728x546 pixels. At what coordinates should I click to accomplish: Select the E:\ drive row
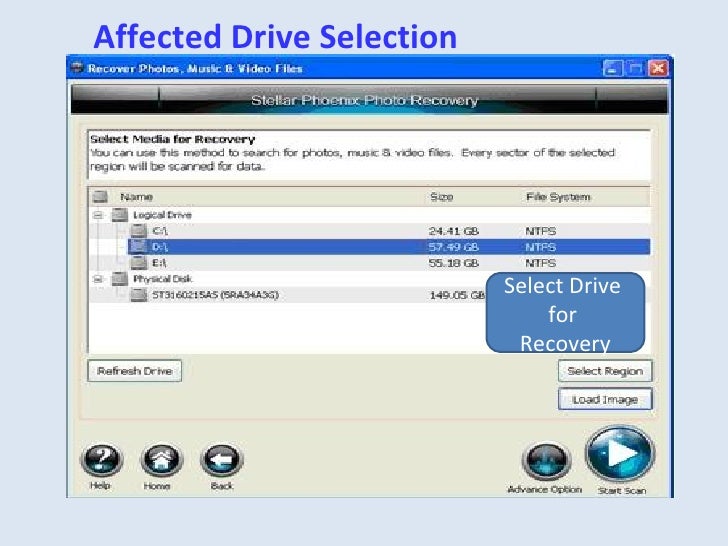coord(369,263)
